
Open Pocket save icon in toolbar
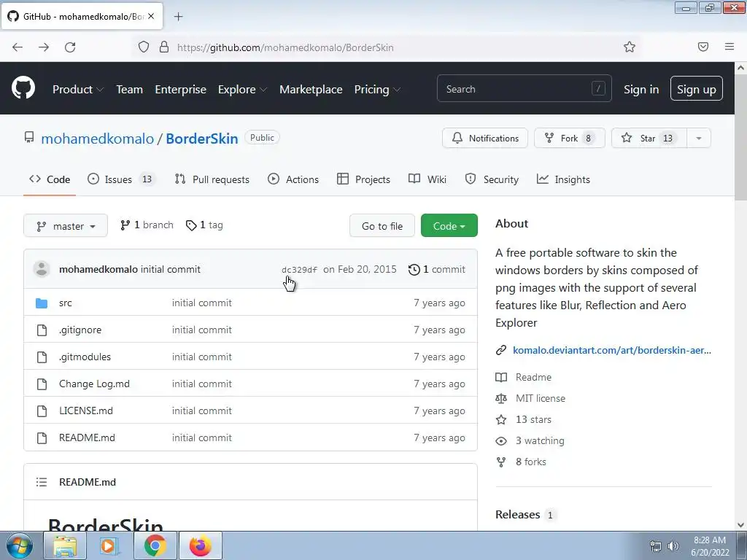pos(703,47)
